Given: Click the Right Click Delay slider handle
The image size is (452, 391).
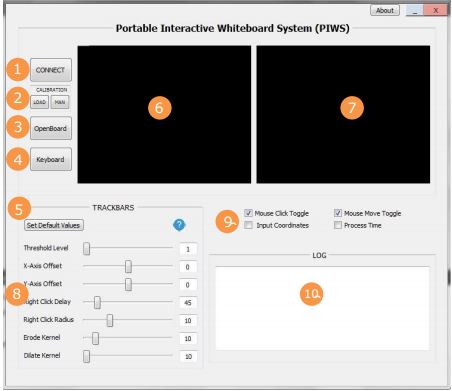Looking at the screenshot, I should pos(97,302).
